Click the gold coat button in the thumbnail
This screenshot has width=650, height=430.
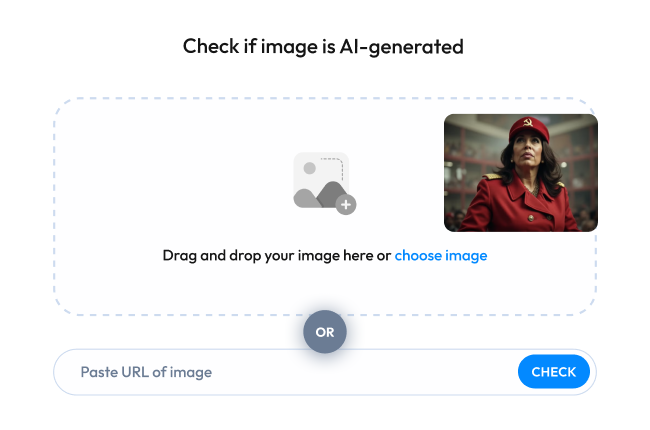click(531, 218)
